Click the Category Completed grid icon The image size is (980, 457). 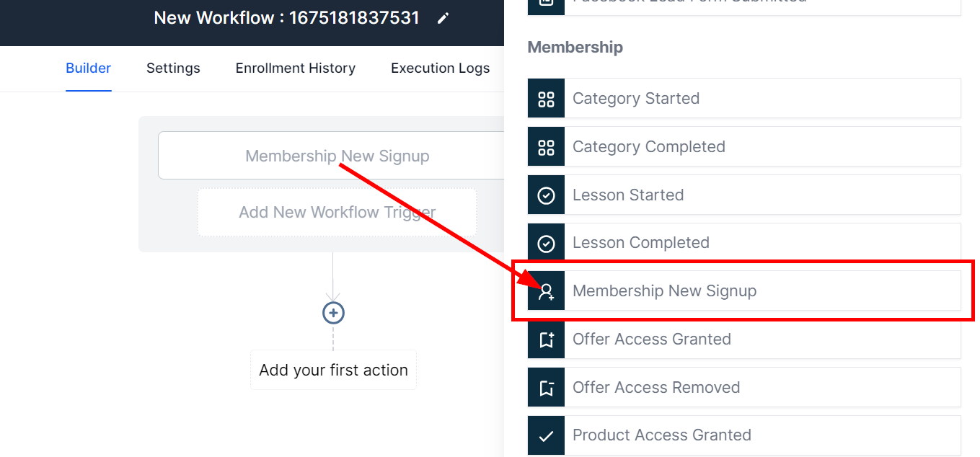[546, 147]
